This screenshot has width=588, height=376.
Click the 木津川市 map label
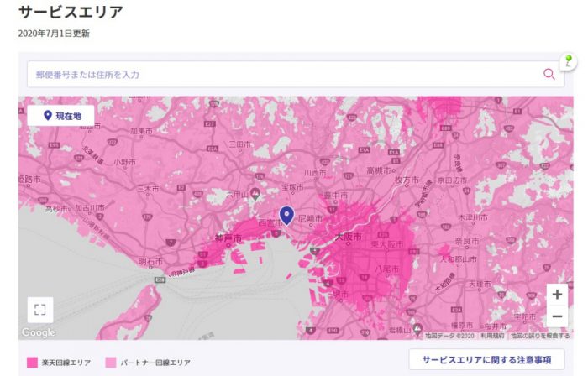tap(473, 217)
